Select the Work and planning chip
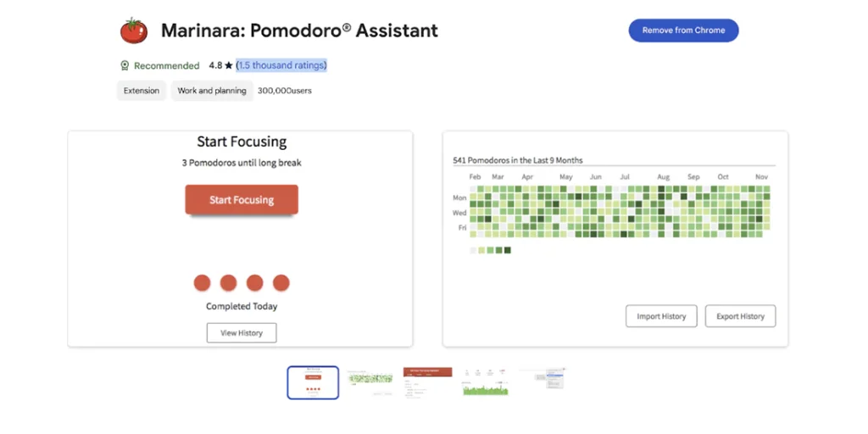 click(212, 91)
